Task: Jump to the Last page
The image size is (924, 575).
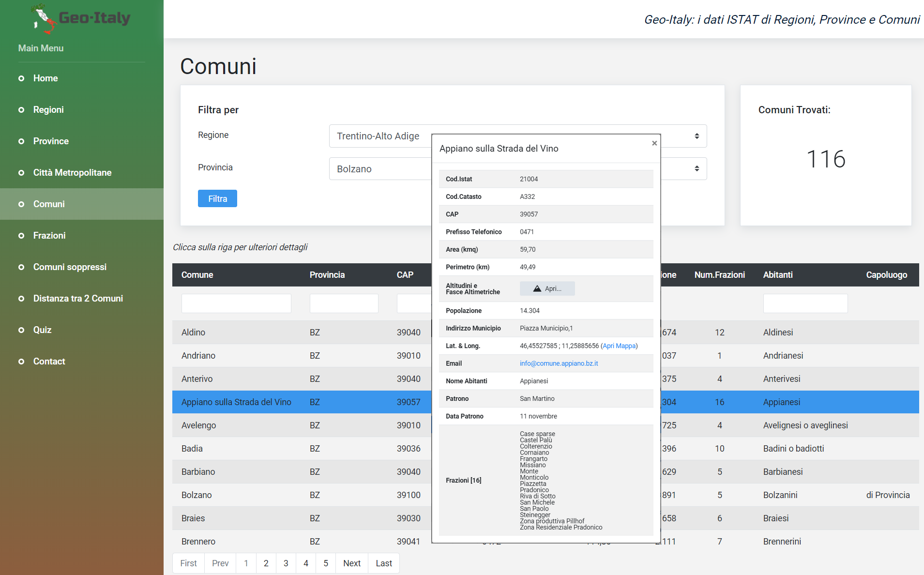Action: point(384,563)
